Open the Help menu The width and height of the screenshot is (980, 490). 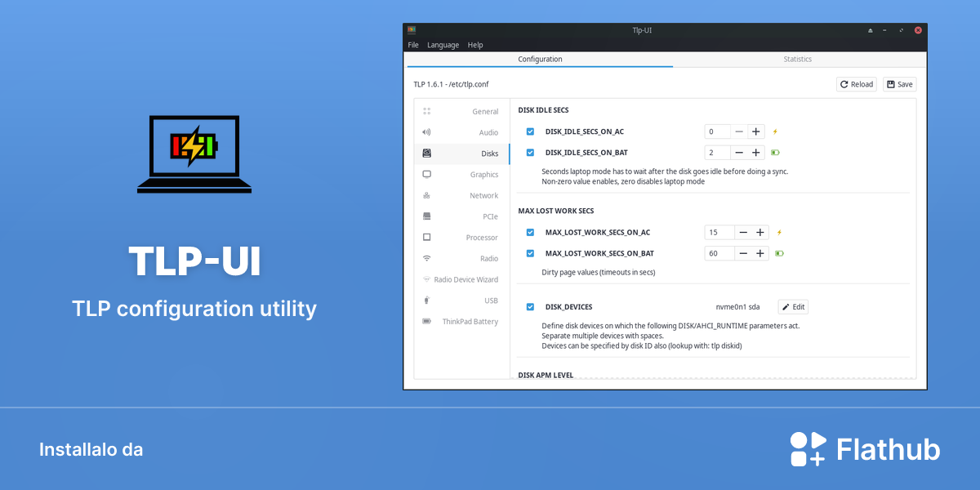click(x=475, y=45)
